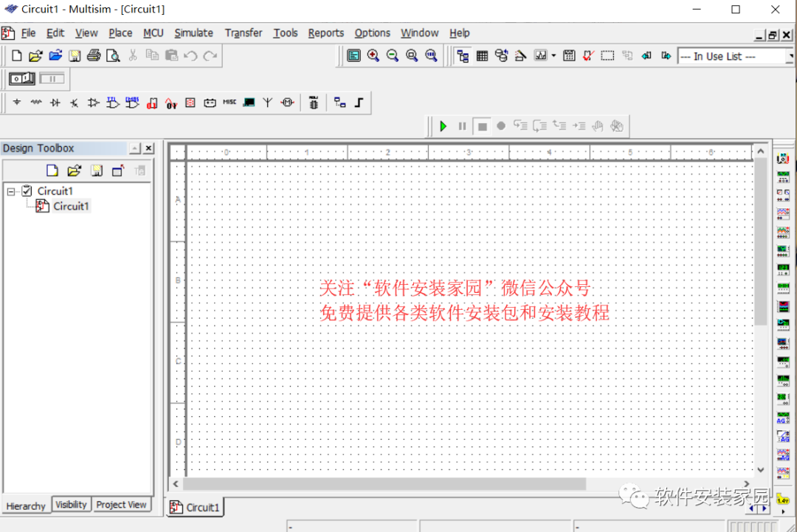
Task: Select the Circuit1 sheet tab
Action: pos(195,507)
